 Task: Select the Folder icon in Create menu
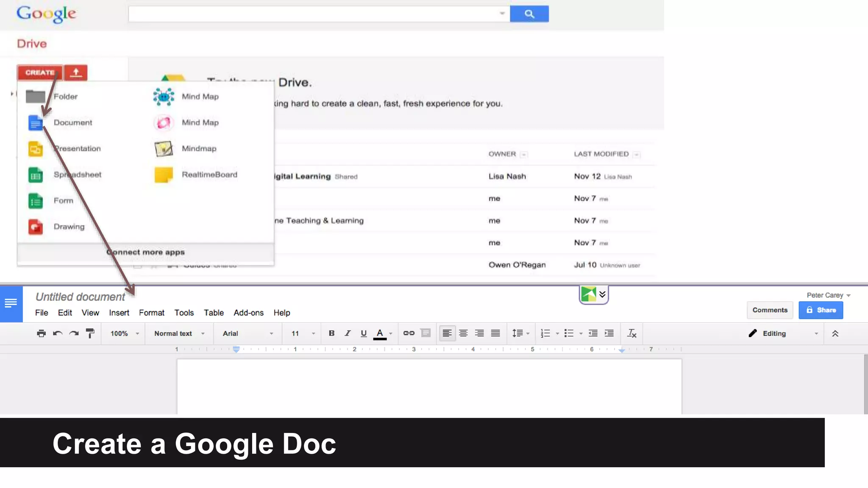[x=35, y=97]
